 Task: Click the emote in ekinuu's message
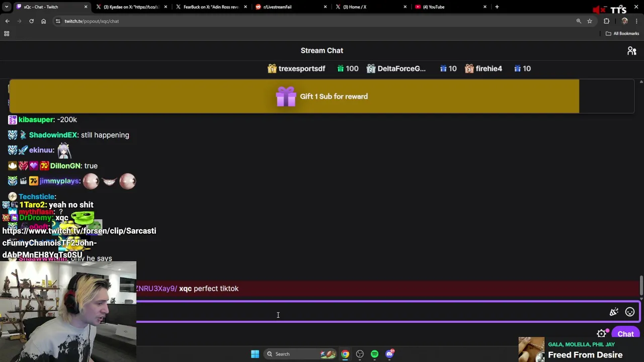point(64,150)
